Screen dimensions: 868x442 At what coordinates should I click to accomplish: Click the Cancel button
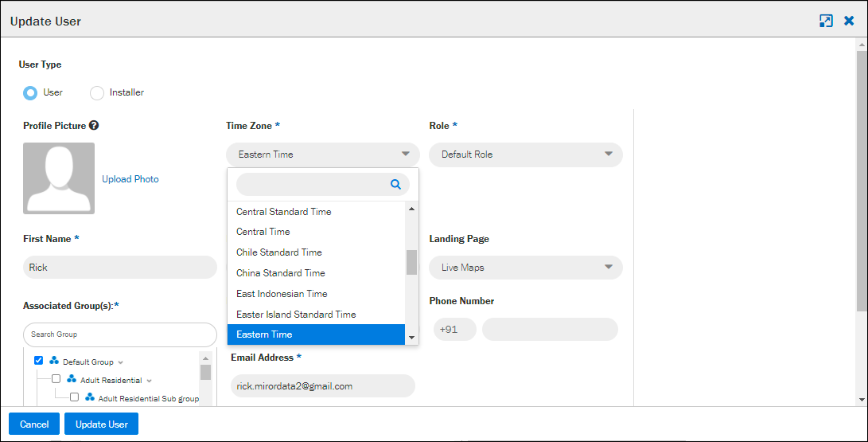point(34,424)
